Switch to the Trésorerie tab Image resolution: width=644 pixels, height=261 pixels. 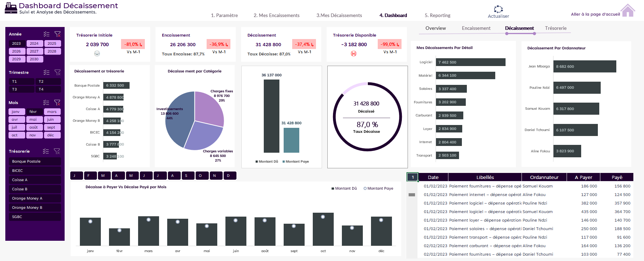click(556, 28)
